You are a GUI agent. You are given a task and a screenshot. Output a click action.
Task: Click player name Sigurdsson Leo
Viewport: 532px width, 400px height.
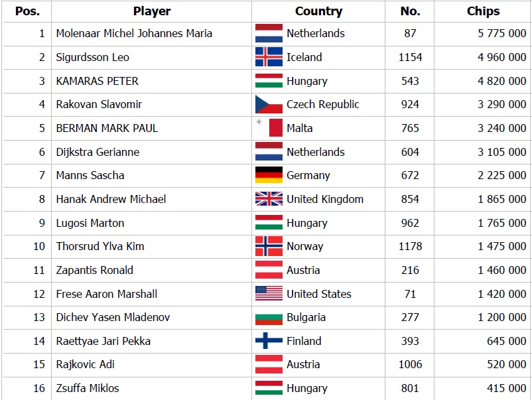[x=93, y=57]
